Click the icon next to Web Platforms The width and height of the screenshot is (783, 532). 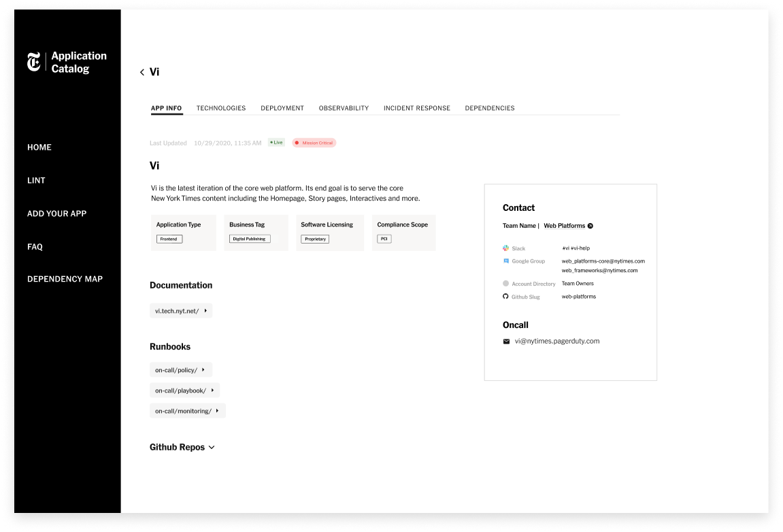coord(590,226)
